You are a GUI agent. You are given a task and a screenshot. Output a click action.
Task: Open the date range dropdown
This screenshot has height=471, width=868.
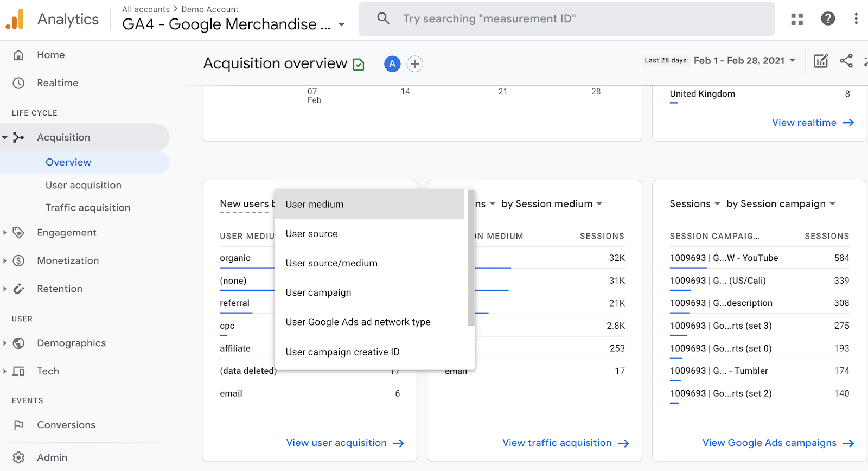pos(744,61)
